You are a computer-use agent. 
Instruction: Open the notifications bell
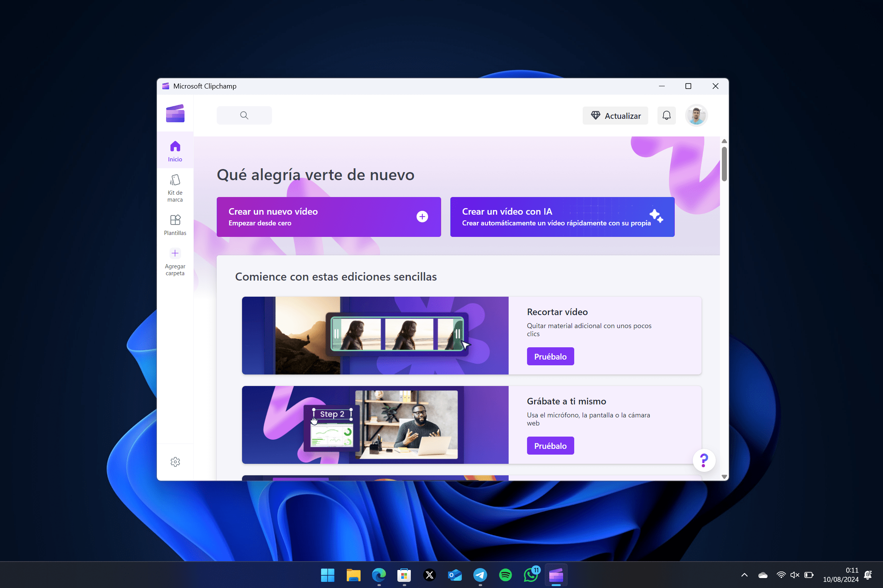666,115
